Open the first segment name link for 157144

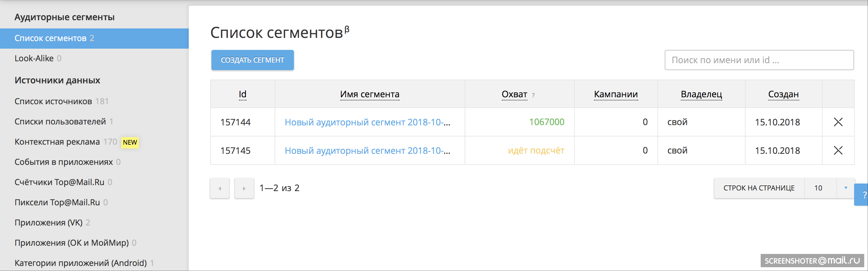(x=367, y=122)
